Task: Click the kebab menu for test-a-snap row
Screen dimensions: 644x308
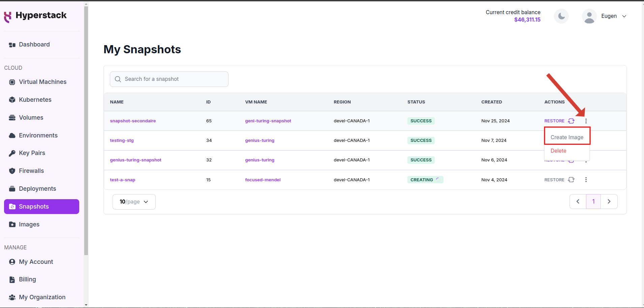Action: click(586, 180)
